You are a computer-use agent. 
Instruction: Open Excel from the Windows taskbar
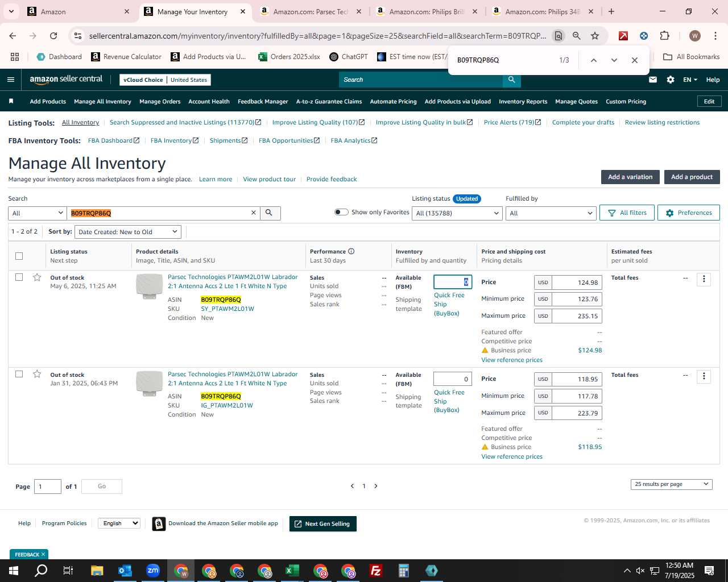292,571
